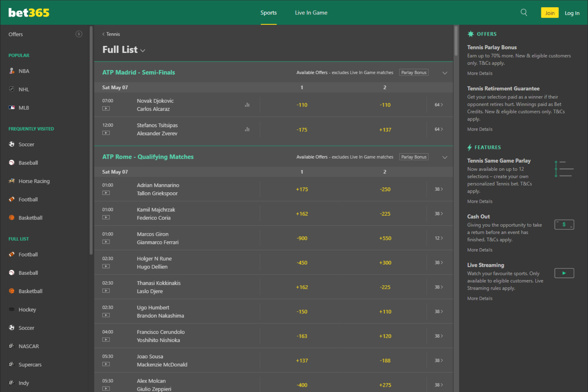Click Horse Racing icon in sidebar
This screenshot has height=392, width=588.
12,181
